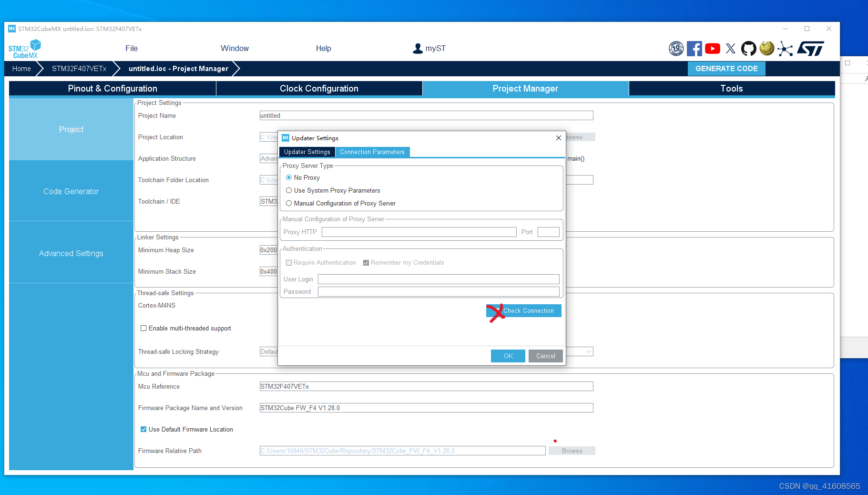The image size is (868, 495).
Task: Click the proxy Port input field
Action: point(549,232)
